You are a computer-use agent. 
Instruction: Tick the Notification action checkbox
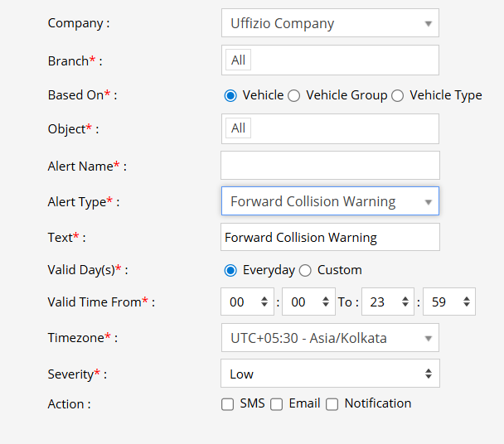332,404
